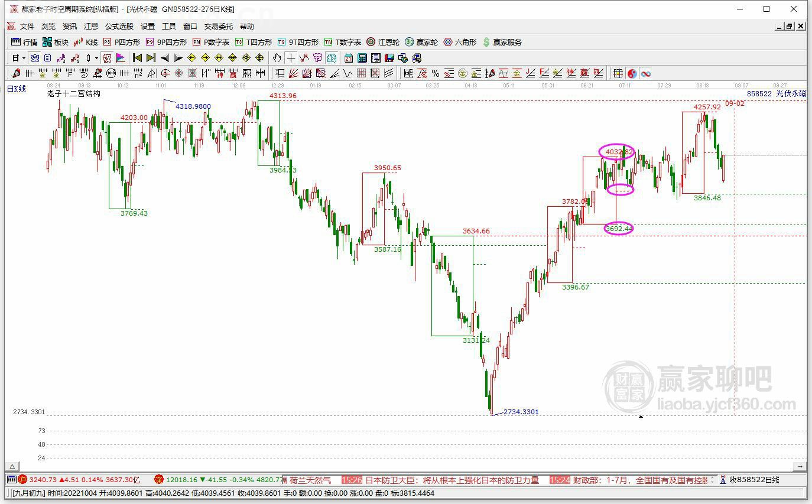Click the 收858522日线 status text
Image resolution: width=812 pixels, height=504 pixels.
(754, 480)
